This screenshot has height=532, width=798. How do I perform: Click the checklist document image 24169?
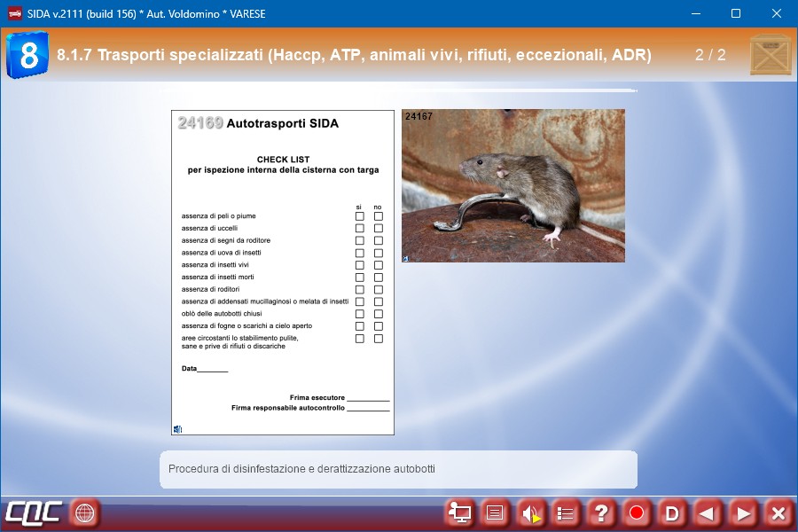click(282, 272)
